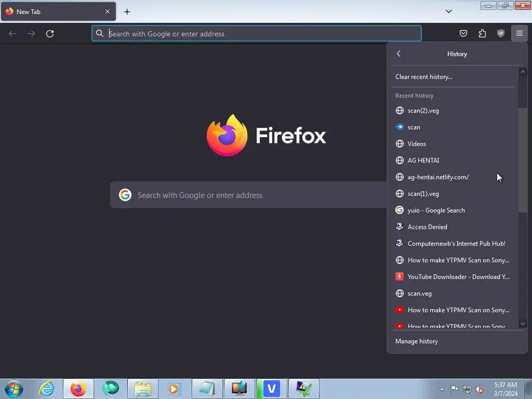Screen dimensions: 532x399
Task: Click the Google logo in page search box
Action: click(x=125, y=195)
